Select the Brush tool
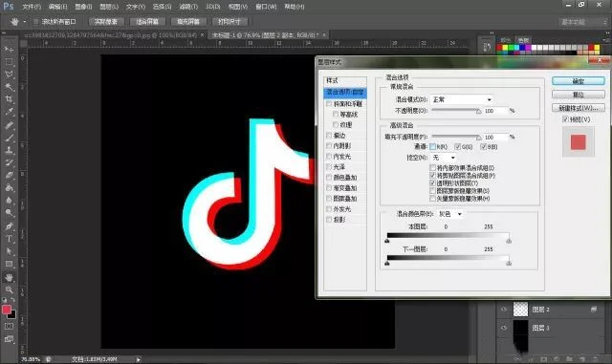The image size is (612, 364). (x=9, y=138)
